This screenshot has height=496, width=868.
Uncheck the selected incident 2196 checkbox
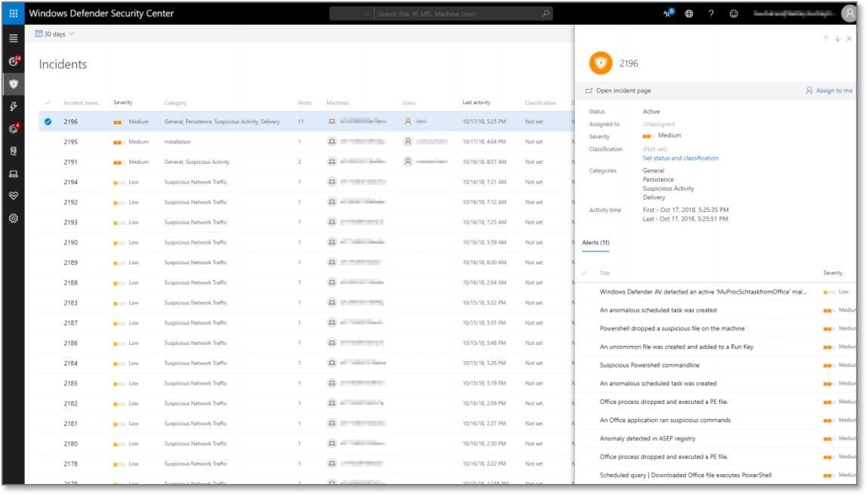tap(48, 122)
